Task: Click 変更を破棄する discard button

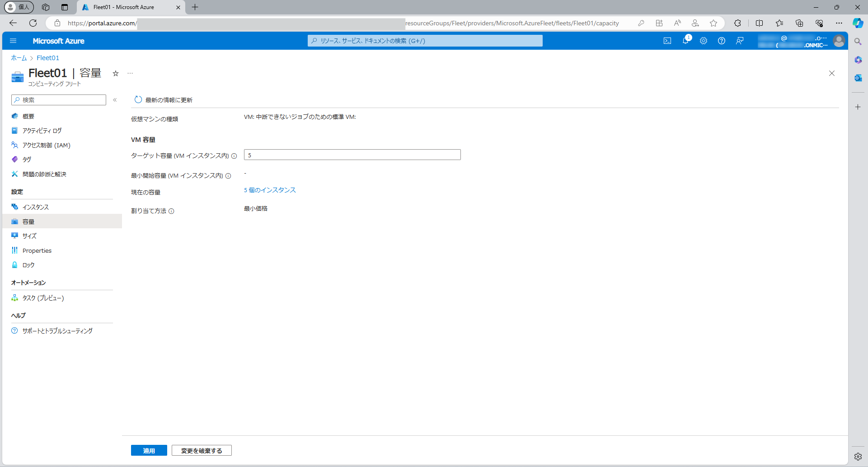Action: tap(202, 450)
